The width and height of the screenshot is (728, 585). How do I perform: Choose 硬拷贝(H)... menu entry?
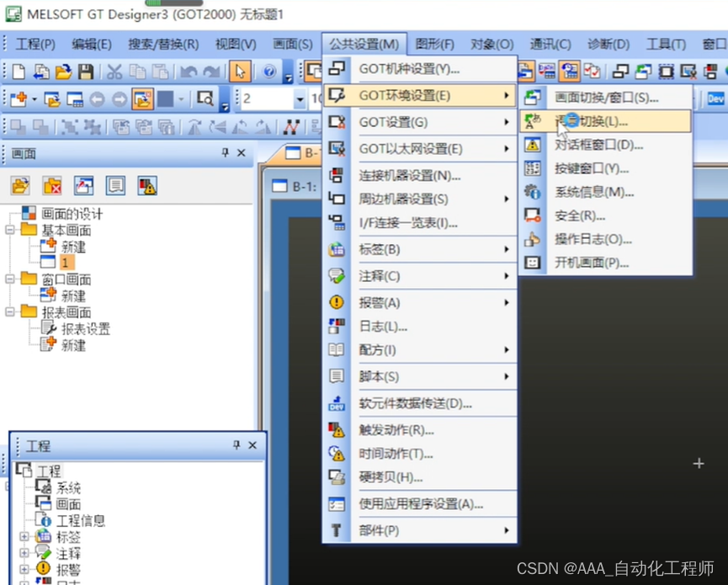(420, 477)
